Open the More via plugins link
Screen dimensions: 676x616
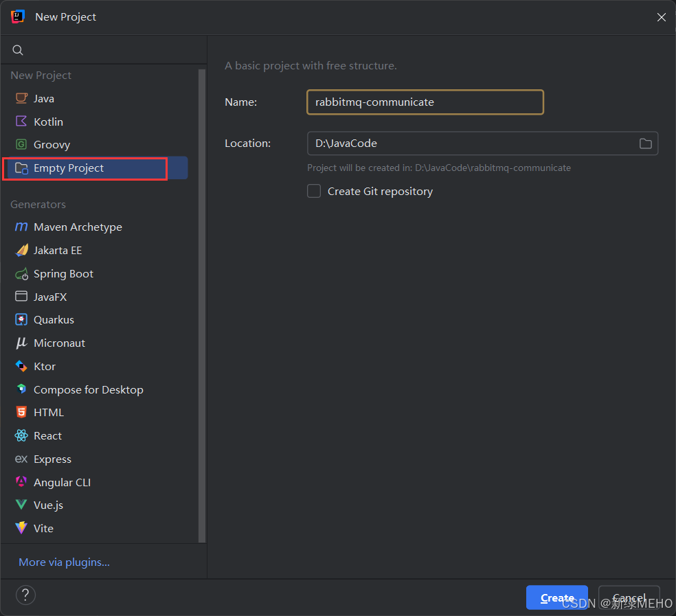[64, 562]
